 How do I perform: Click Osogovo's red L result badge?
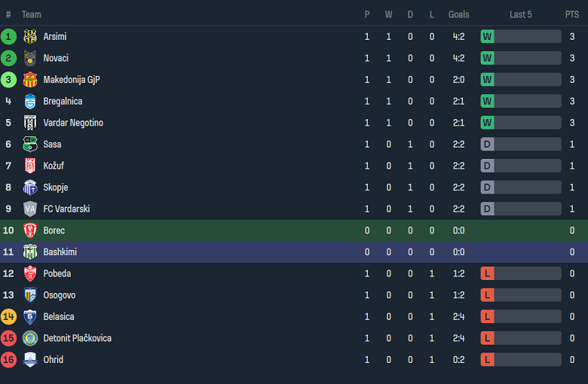click(x=487, y=295)
